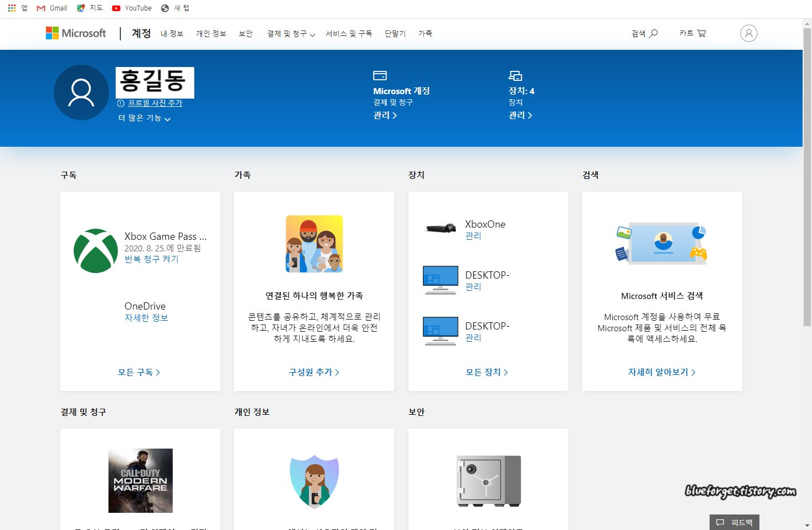Click the 반복 청구 켜기 link

tap(152, 259)
